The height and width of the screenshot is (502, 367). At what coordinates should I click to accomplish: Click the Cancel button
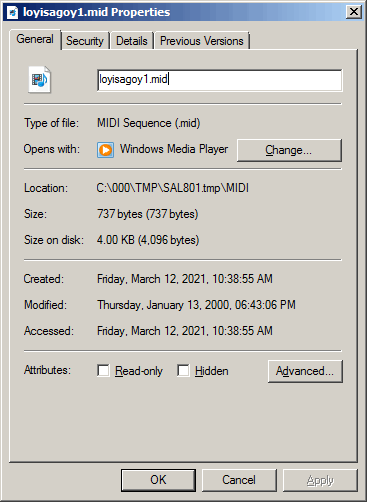tap(239, 480)
